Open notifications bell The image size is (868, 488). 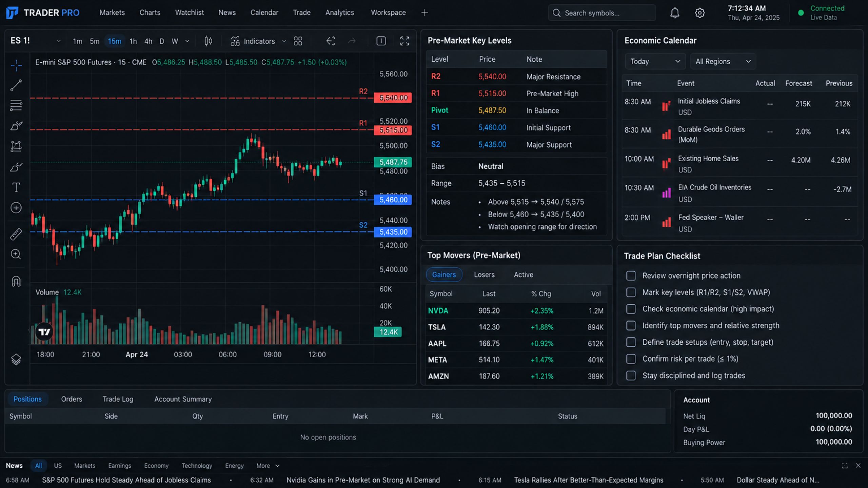pyautogui.click(x=675, y=13)
